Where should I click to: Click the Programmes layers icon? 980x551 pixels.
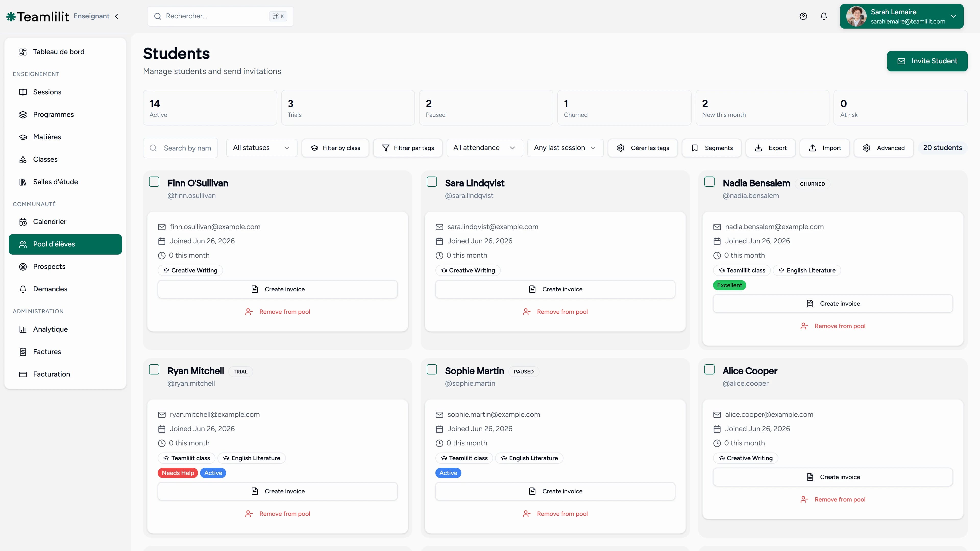click(x=23, y=115)
